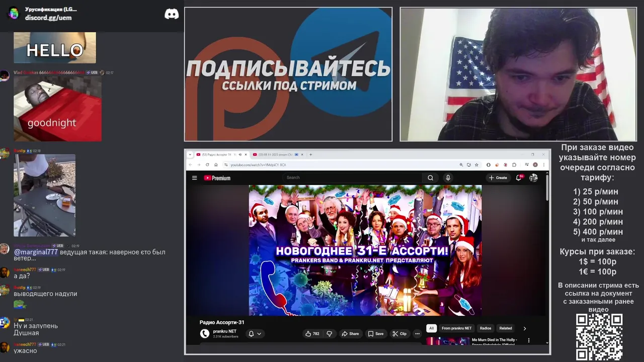Click the install app icon in address bar
The width and height of the screenshot is (644, 362).
[469, 165]
